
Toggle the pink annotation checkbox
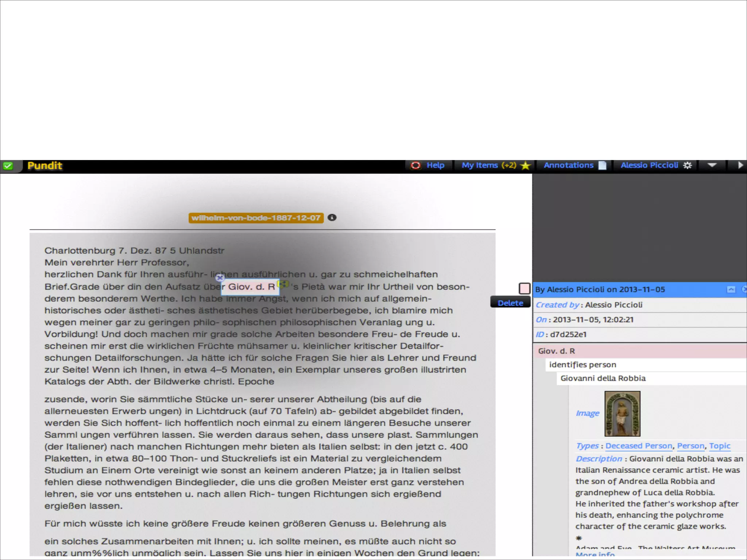point(525,288)
